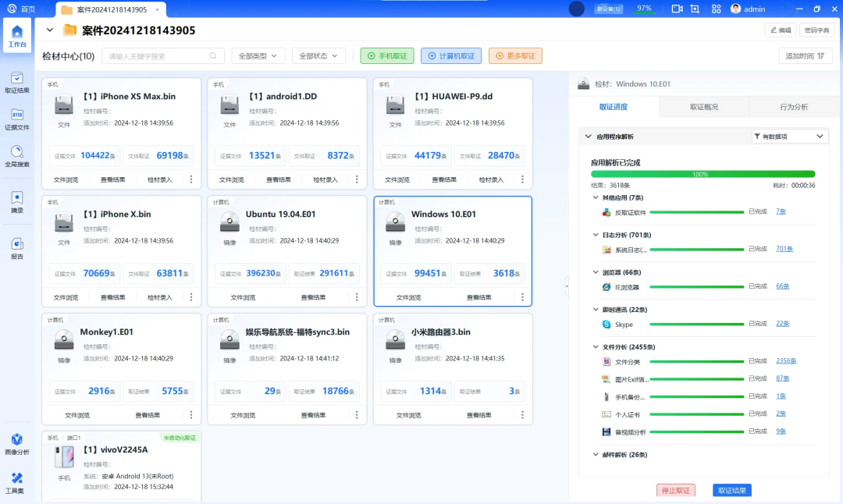
Task: Close the 案件20241218143905 tab
Action: point(157,9)
